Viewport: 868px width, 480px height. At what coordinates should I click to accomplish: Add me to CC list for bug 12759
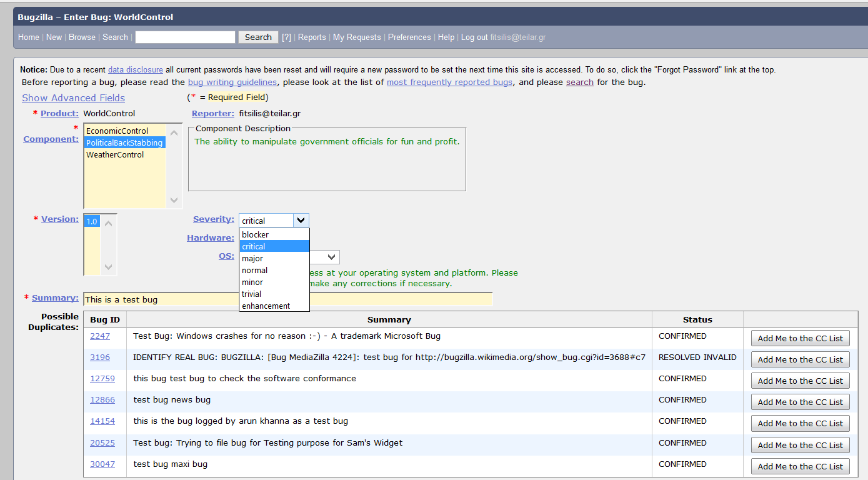[801, 381]
